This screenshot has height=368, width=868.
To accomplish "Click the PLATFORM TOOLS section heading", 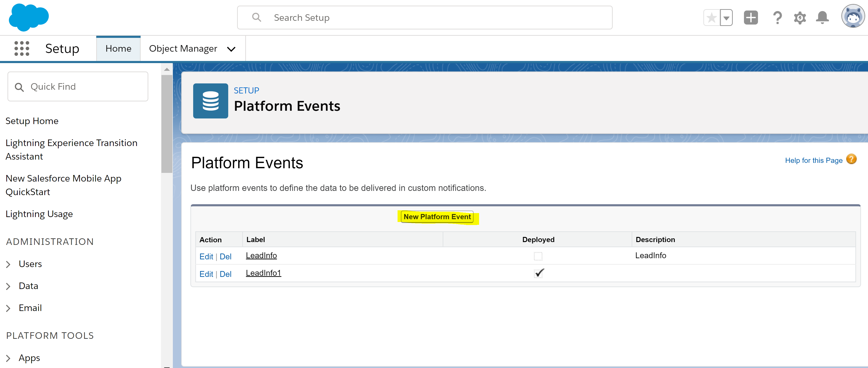I will (50, 336).
